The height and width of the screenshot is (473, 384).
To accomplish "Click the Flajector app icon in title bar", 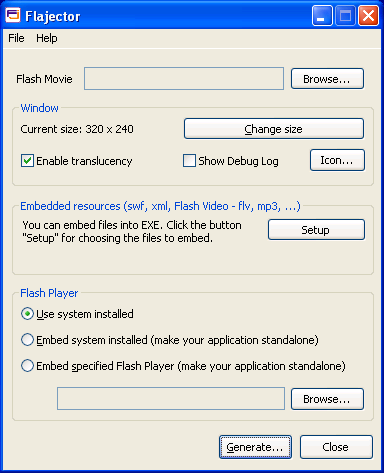I will click(13, 15).
